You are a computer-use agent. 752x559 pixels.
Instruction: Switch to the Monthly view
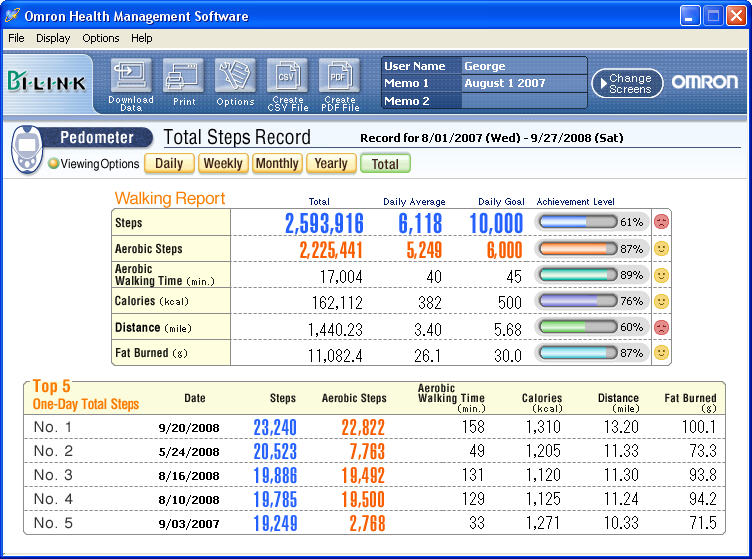pos(276,164)
